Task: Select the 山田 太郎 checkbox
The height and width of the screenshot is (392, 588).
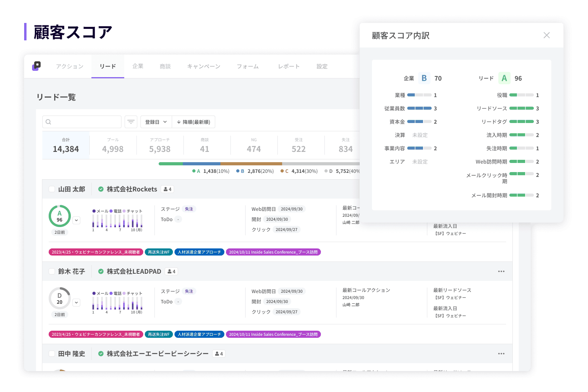Action: [x=52, y=189]
